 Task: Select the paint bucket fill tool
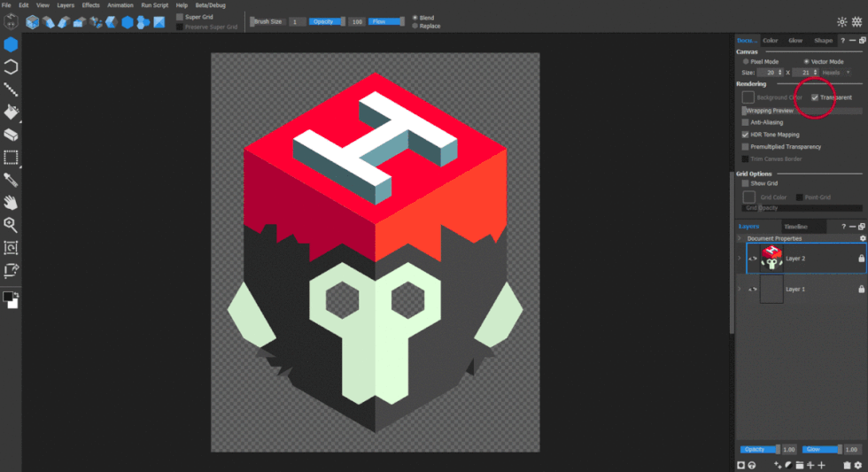coord(11,112)
